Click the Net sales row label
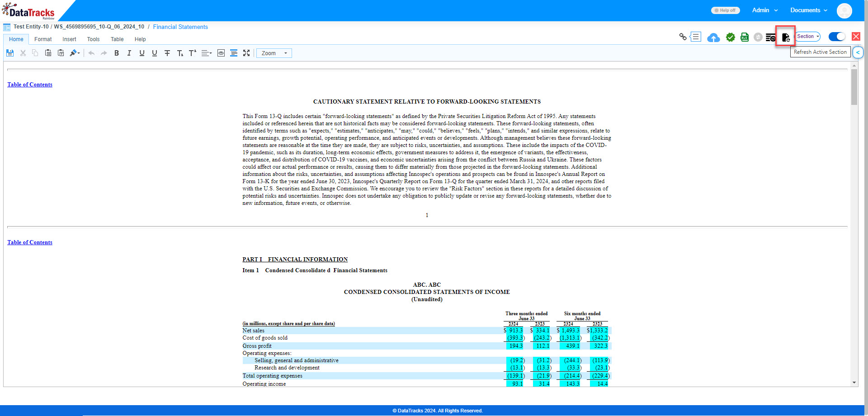868x416 pixels. (254, 331)
